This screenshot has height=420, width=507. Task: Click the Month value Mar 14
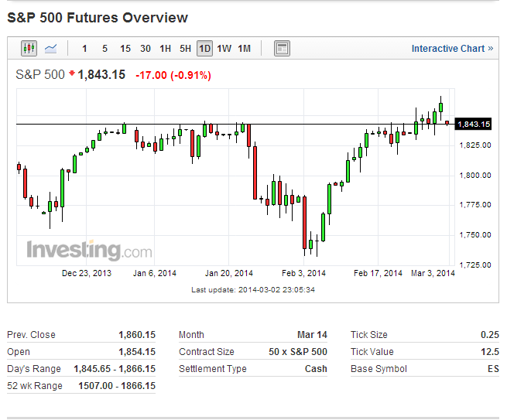313,335
